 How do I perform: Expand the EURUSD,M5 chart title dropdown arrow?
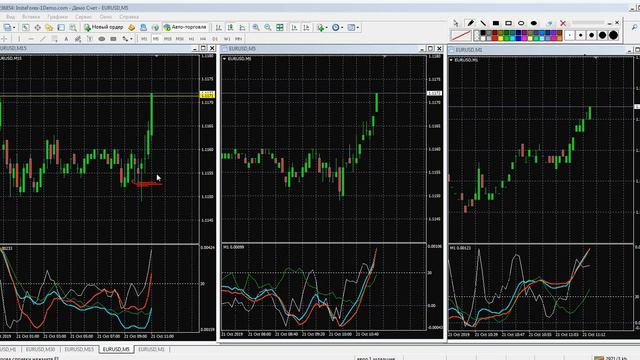[x=224, y=59]
